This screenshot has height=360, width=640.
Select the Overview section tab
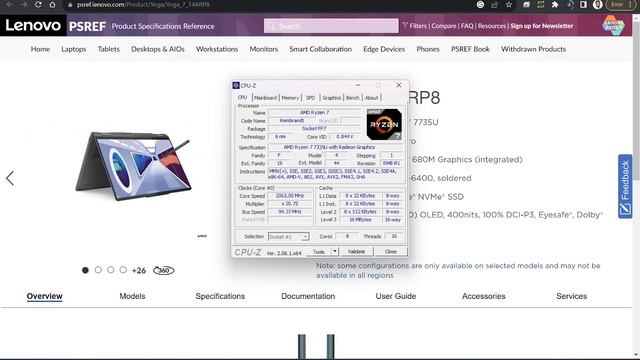44,296
